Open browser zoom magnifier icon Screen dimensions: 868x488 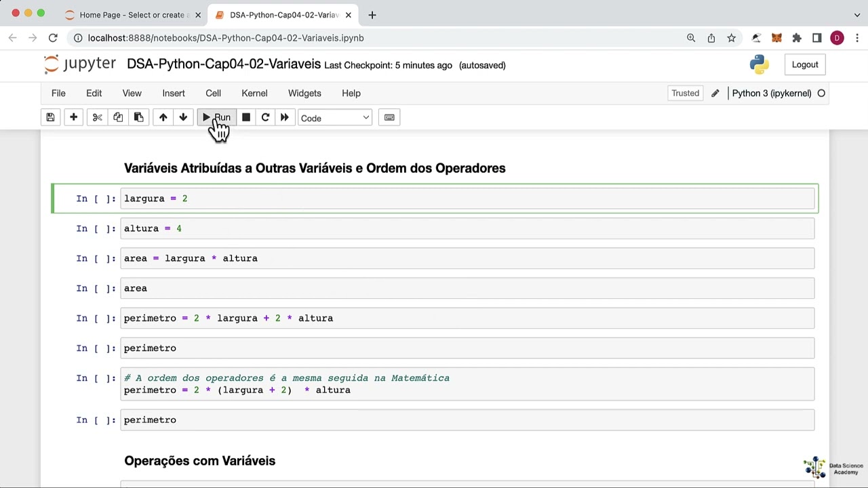point(691,38)
